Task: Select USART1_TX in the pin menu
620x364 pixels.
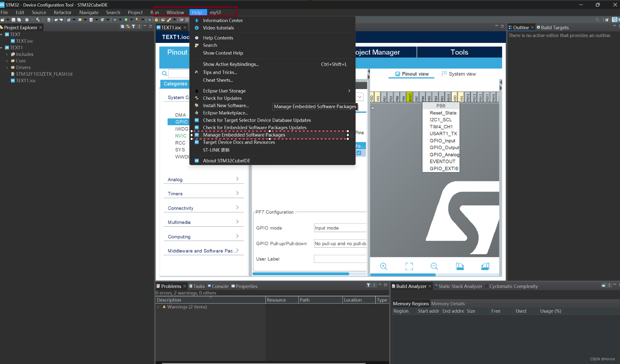Action: [443, 134]
